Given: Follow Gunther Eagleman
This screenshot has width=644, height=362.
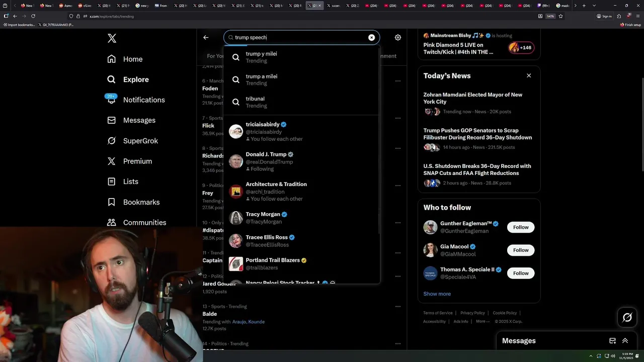Looking at the screenshot, I should [x=521, y=227].
